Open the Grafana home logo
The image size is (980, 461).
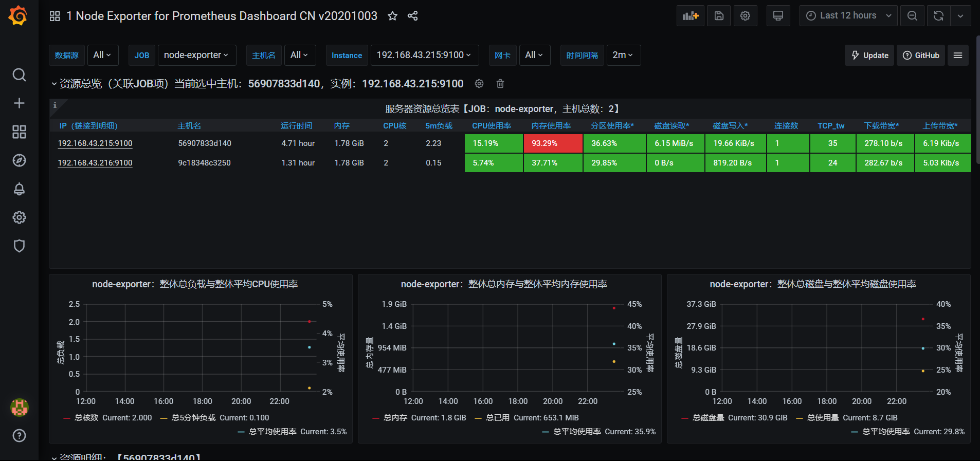click(19, 15)
